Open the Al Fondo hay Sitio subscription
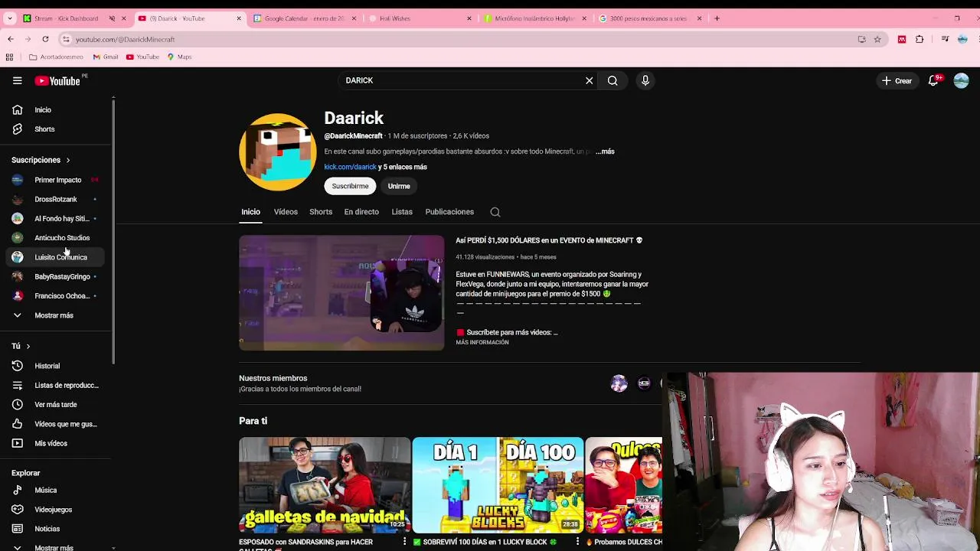This screenshot has width=980, height=551. [55, 219]
